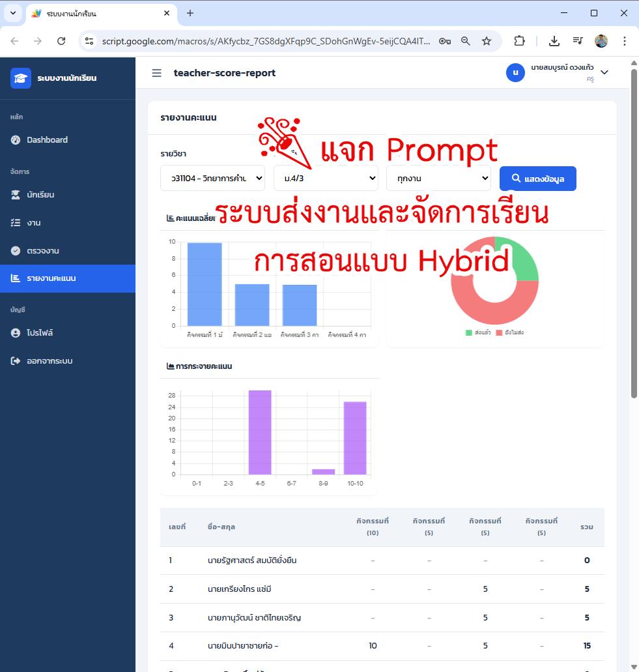Click the address bar URL

point(266,41)
